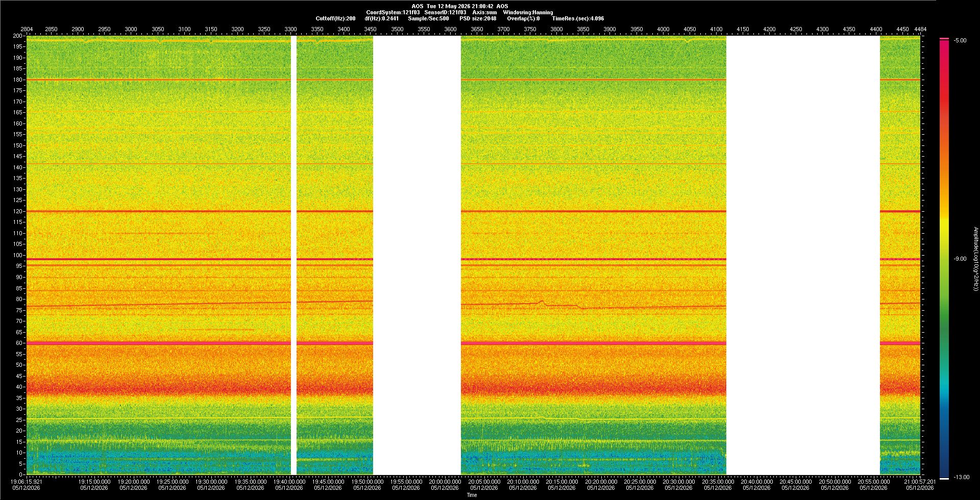Viewport: 980px width, 500px height.
Task: Click the Amplitude Log10(g^2/Hz) colorbar label
Action: (975, 259)
